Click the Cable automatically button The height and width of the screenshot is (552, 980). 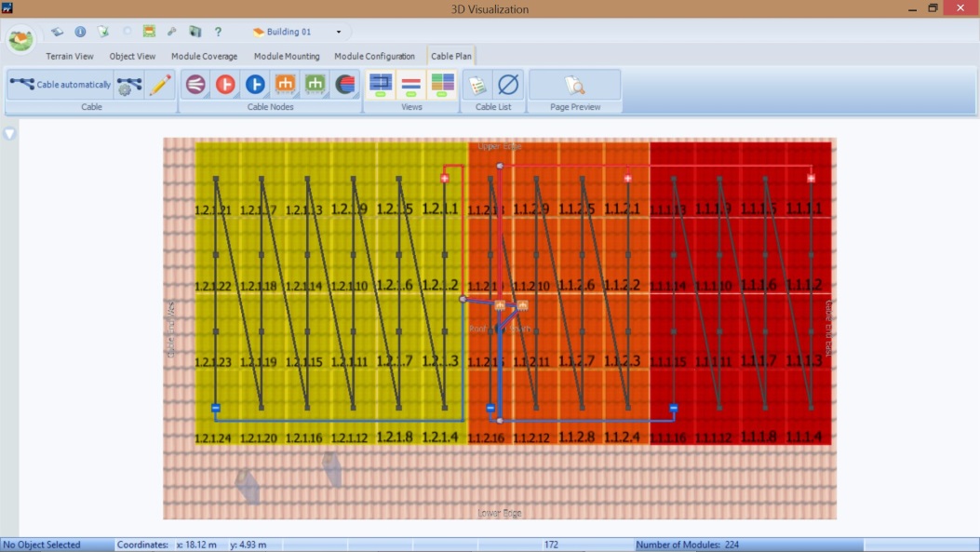(60, 85)
